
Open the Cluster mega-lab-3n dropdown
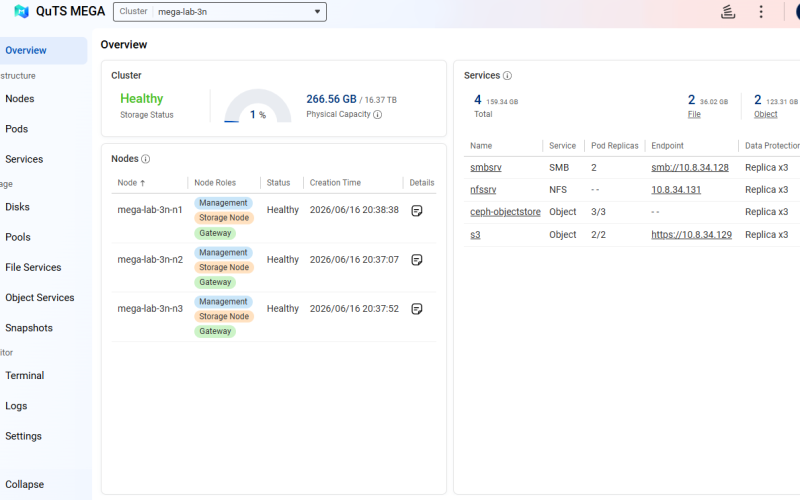pos(220,12)
